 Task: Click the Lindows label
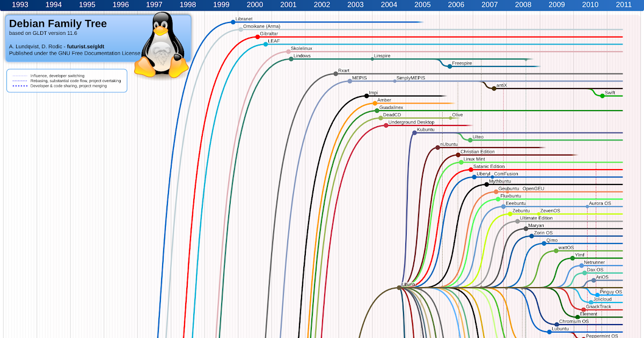[x=302, y=56]
